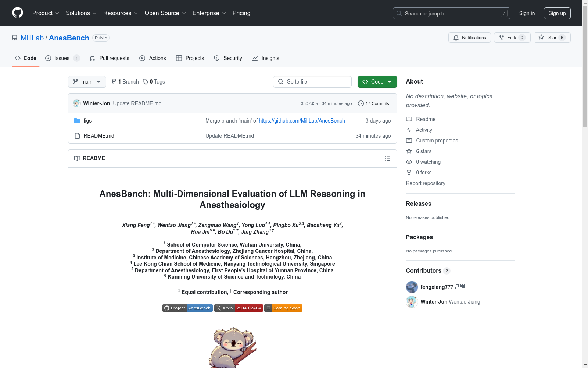Open the Actions tab
The width and height of the screenshot is (588, 368).
click(153, 58)
